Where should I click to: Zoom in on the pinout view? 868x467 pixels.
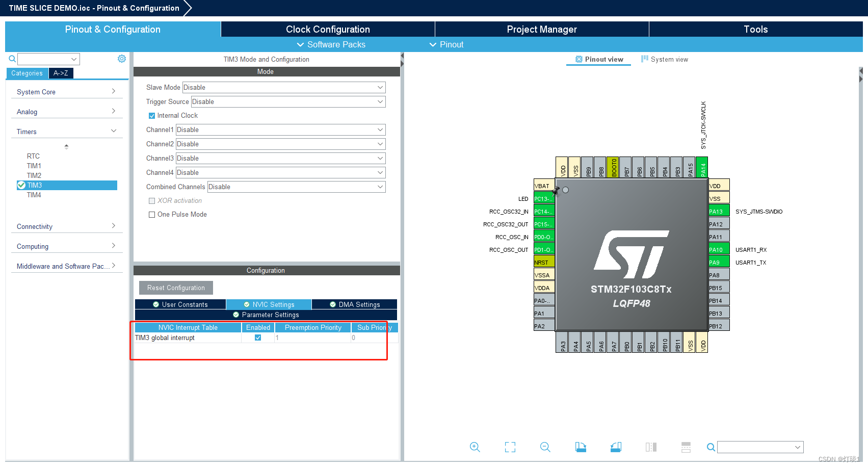[475, 447]
